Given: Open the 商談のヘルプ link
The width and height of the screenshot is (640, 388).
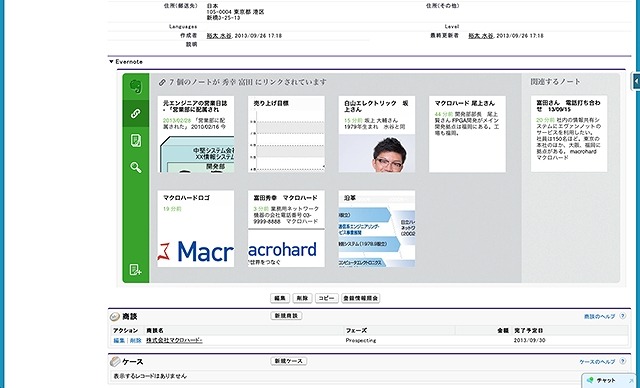Looking at the screenshot, I should point(600,317).
